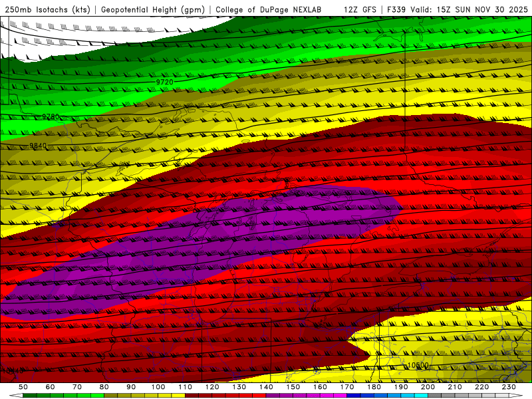Image resolution: width=532 pixels, height=399 pixels.
Task: Click the 180 knot legend value
Action: 374,387
